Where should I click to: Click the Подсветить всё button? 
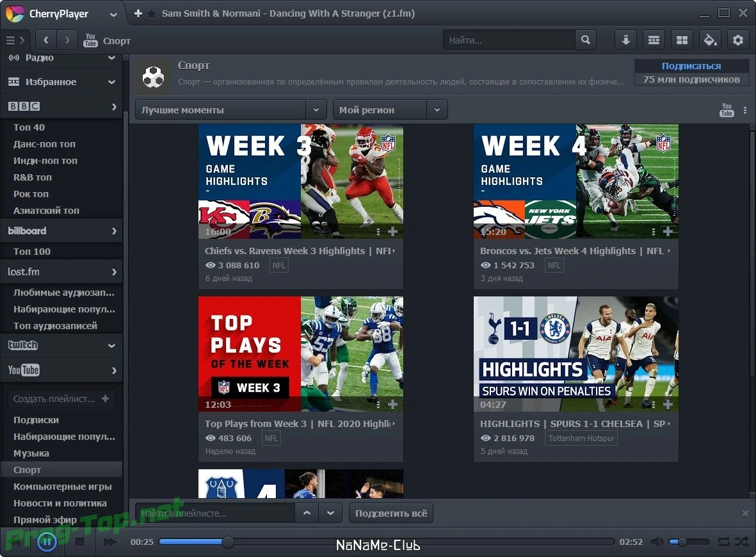point(391,513)
